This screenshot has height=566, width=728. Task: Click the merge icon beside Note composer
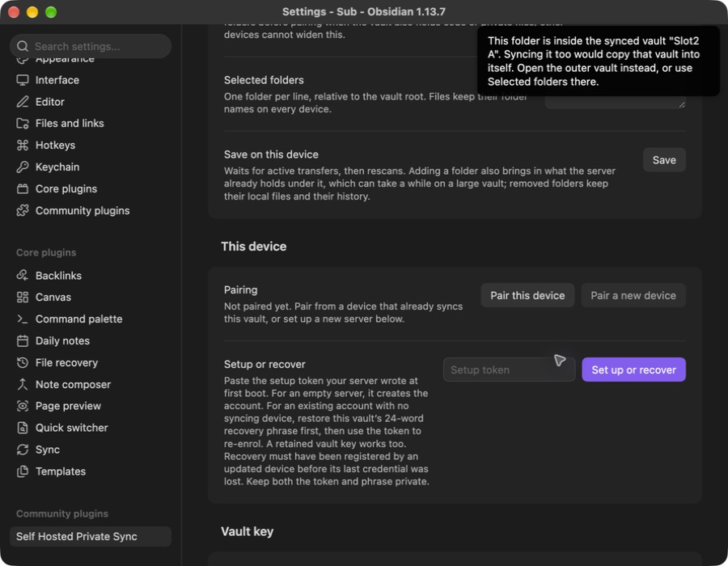[23, 385]
